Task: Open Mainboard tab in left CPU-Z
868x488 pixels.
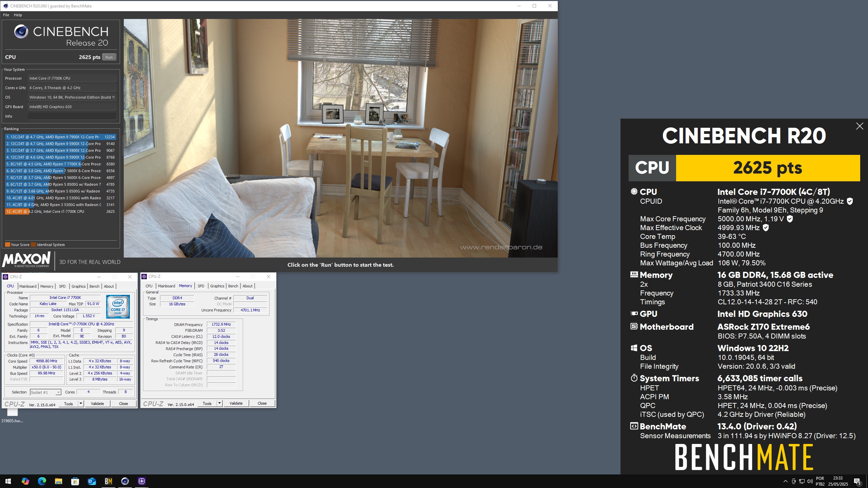Action: (x=28, y=286)
